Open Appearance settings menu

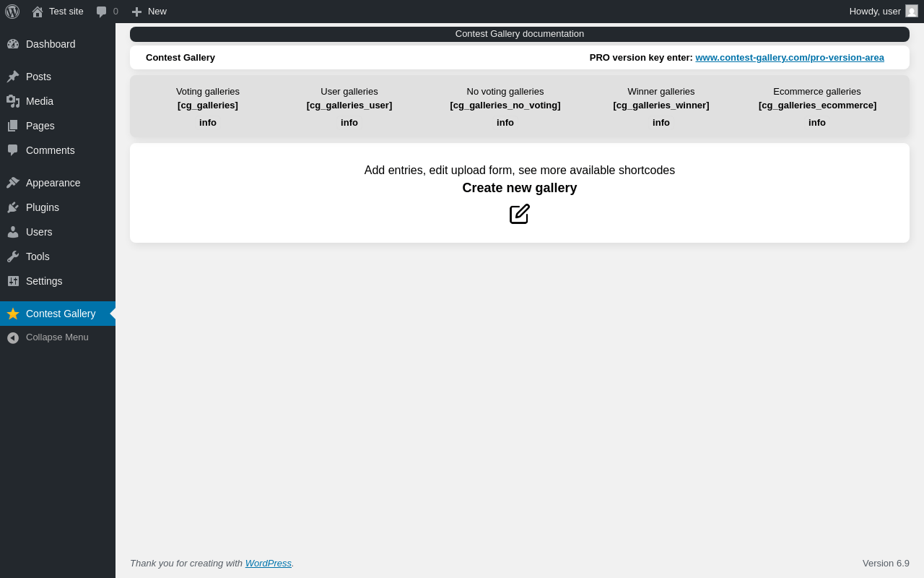click(x=58, y=183)
